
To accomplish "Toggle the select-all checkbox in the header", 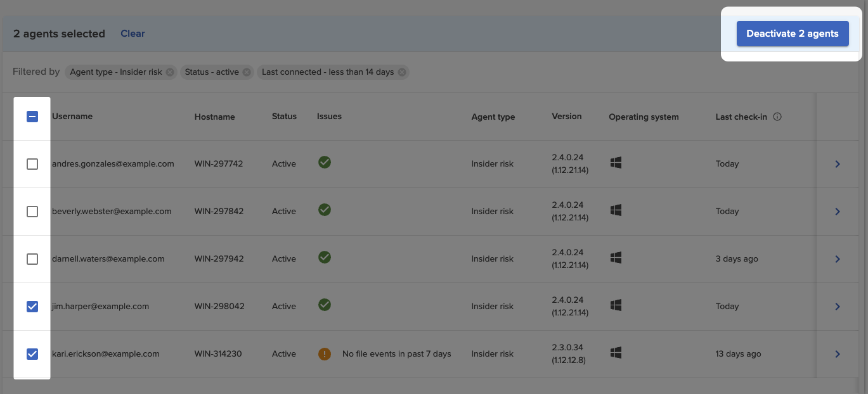I will point(32,117).
